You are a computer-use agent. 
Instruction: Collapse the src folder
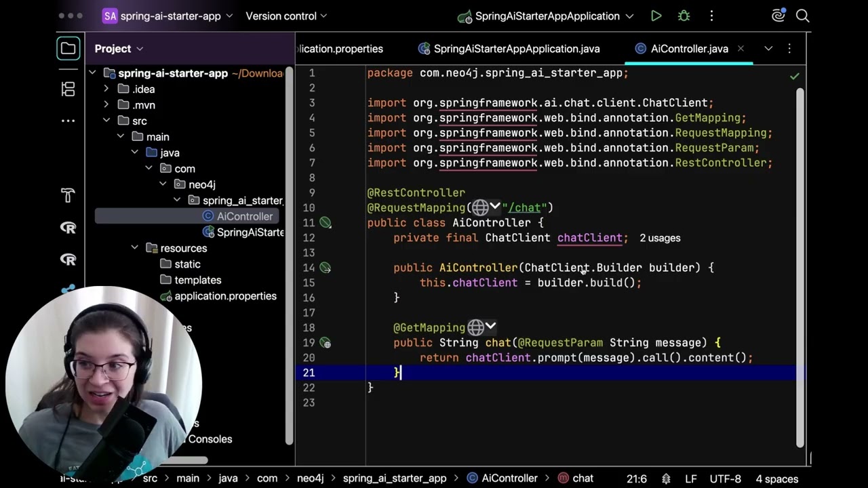tap(106, 121)
